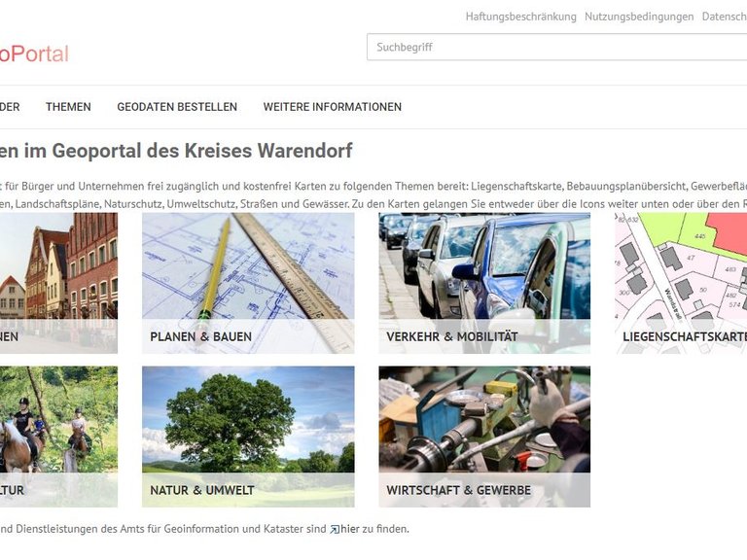
Task: Follow the 'hier' link
Action: click(349, 530)
